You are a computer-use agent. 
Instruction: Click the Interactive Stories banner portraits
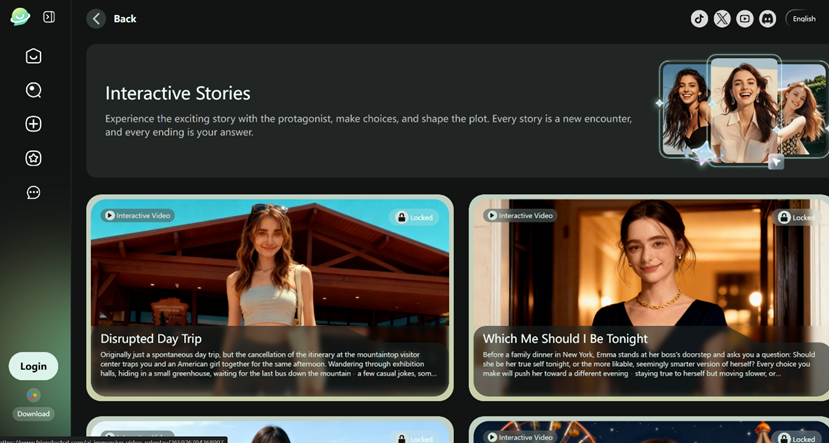coord(742,108)
